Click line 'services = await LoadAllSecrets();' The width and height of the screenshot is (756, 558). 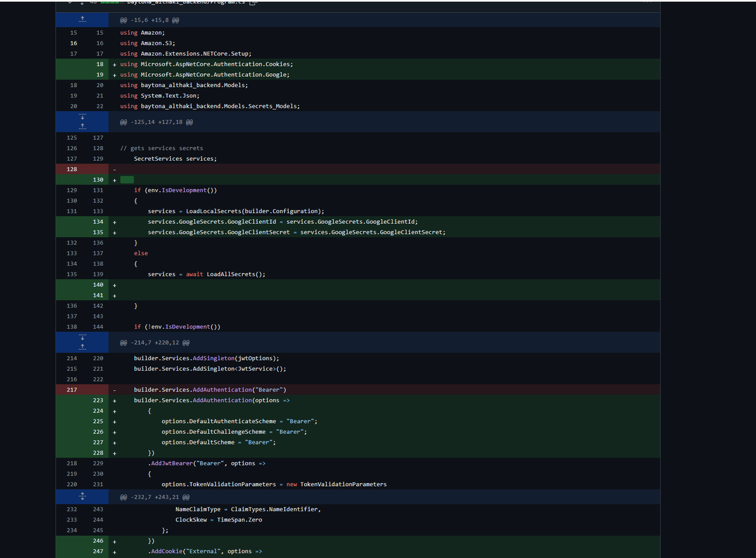coord(207,274)
